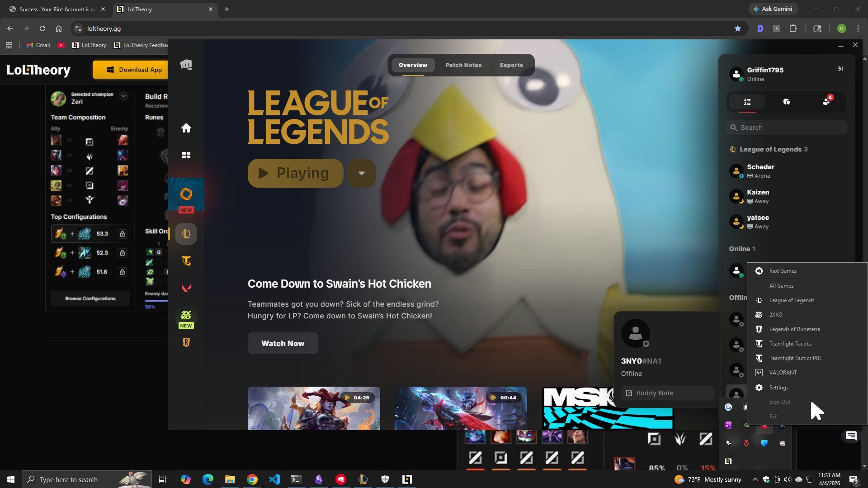Screen dimensions: 868x488
Task: Open Legends of Runeterra from the sidebar
Action: [x=186, y=342]
